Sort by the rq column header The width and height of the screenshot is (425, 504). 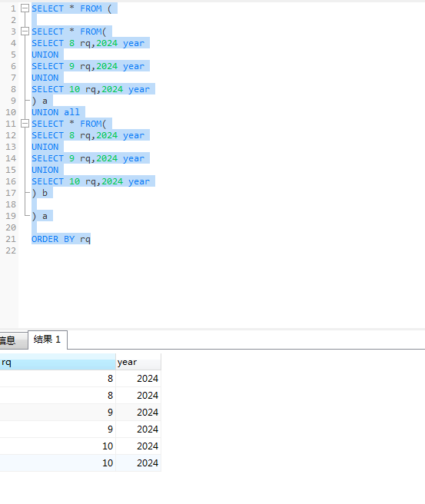[58, 362]
